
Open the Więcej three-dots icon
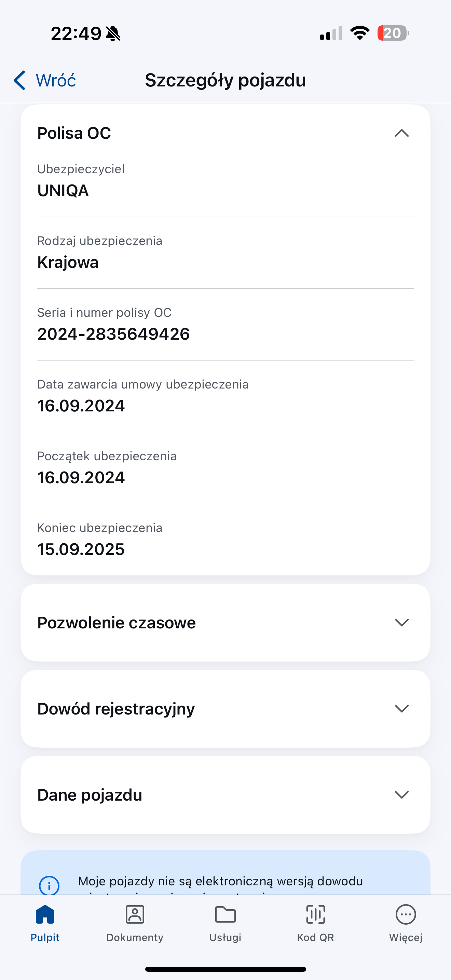pos(406,914)
